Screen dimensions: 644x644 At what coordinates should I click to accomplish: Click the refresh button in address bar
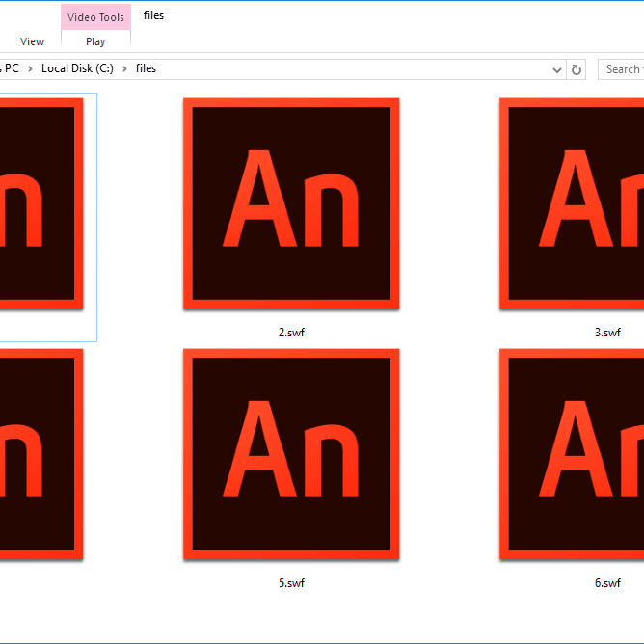(x=577, y=69)
